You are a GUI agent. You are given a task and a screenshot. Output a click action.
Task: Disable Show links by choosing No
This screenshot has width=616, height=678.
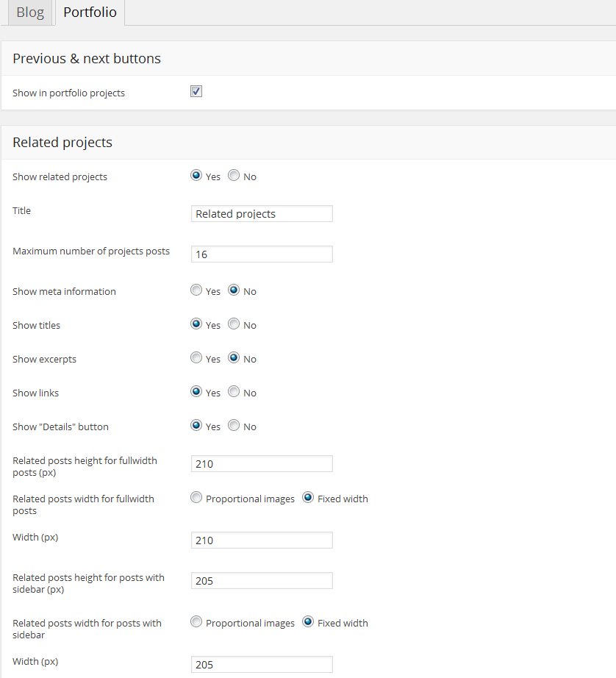(x=234, y=392)
